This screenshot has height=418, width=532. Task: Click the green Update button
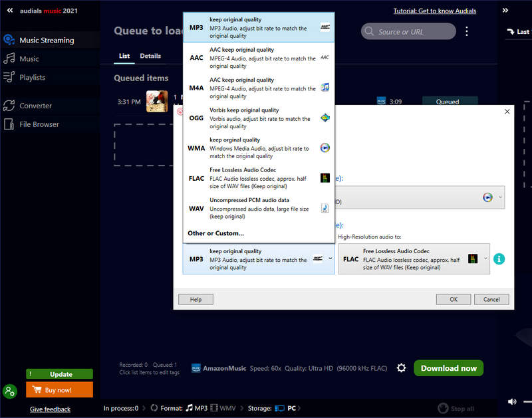[x=59, y=374]
